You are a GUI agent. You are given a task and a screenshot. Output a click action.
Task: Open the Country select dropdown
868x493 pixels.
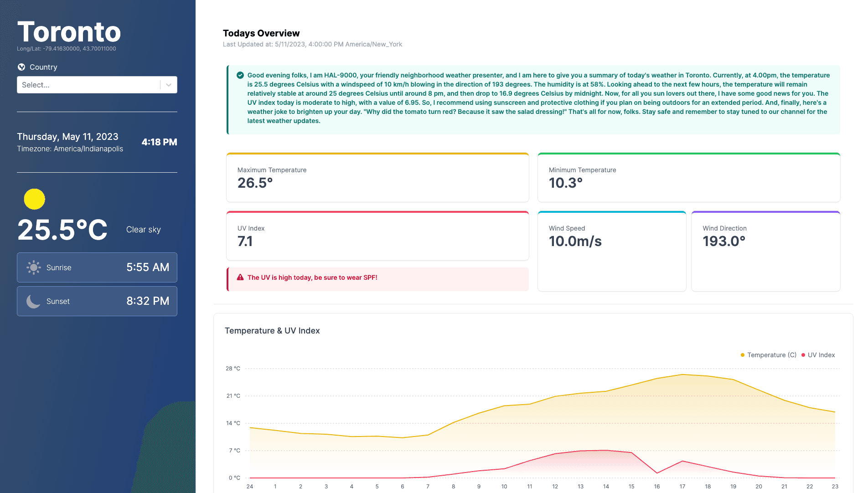pyautogui.click(x=97, y=85)
